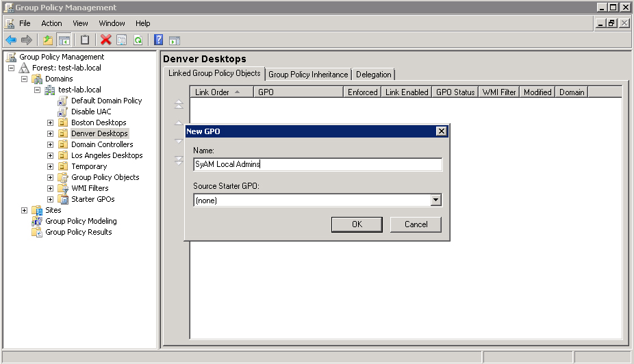Toggle the Show/Hide Console Tree icon

point(64,40)
